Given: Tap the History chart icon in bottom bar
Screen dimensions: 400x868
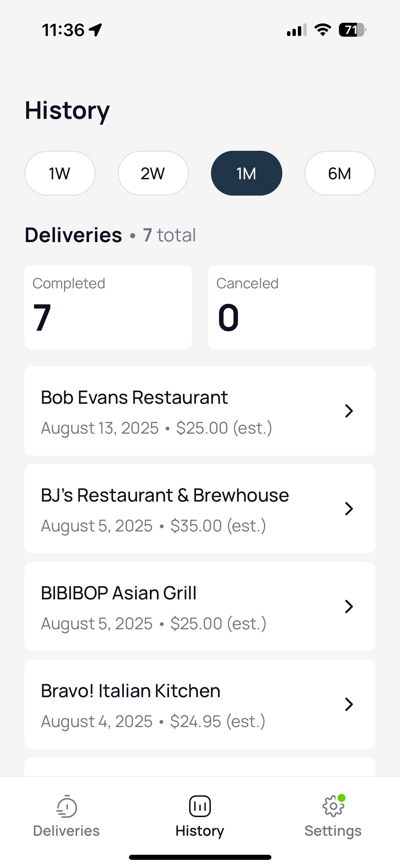Looking at the screenshot, I should point(200,806).
